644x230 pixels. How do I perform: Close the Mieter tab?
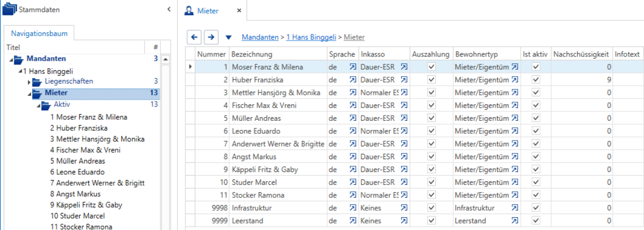(x=239, y=11)
